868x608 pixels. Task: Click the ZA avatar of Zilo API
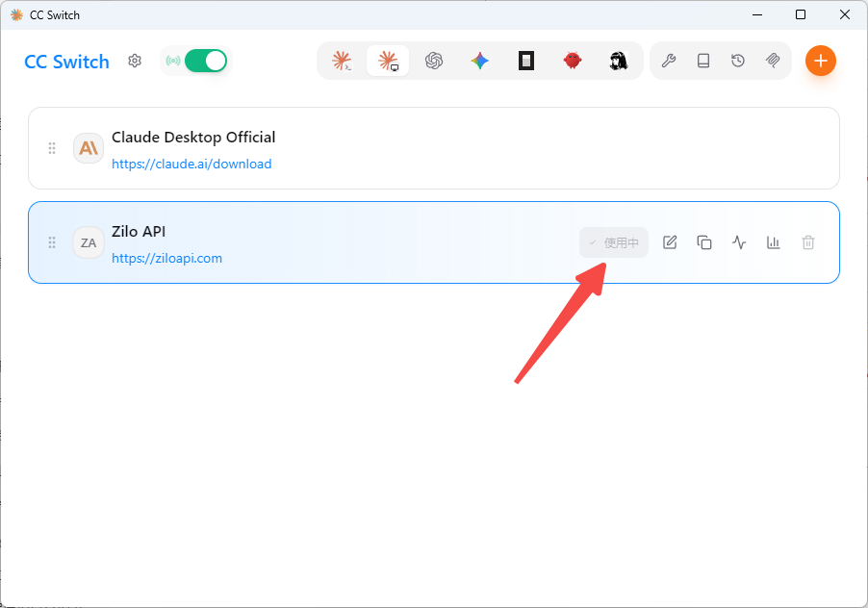coord(89,242)
